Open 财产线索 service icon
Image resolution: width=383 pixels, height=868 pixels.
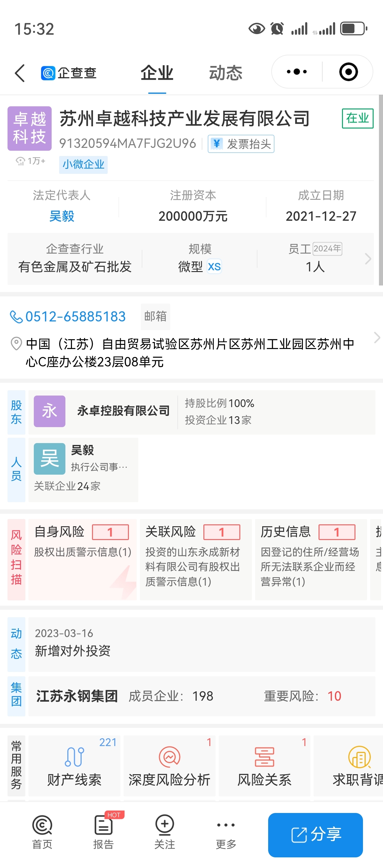[x=74, y=766]
